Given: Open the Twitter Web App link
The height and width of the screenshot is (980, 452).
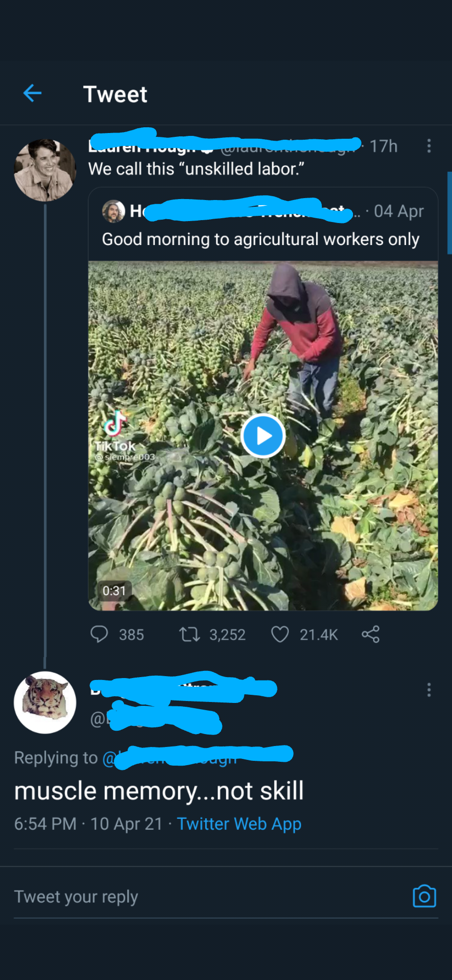Looking at the screenshot, I should (x=239, y=824).
